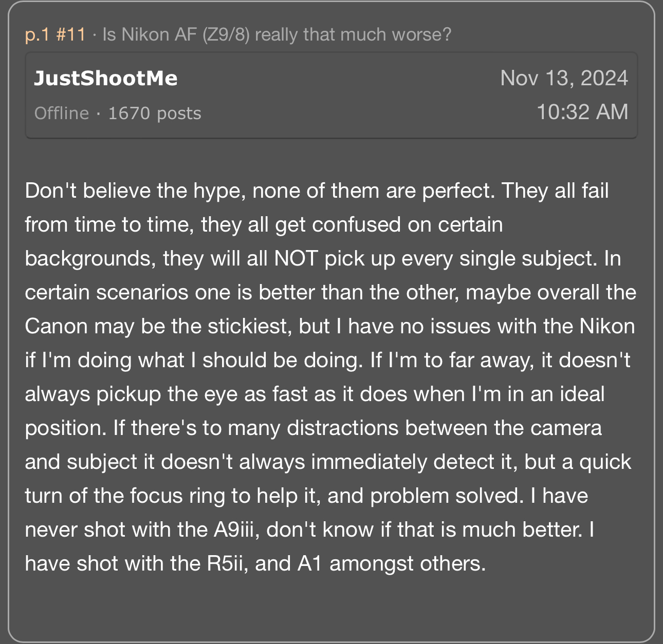Click the capitalized word "NOT"

[x=297, y=258]
